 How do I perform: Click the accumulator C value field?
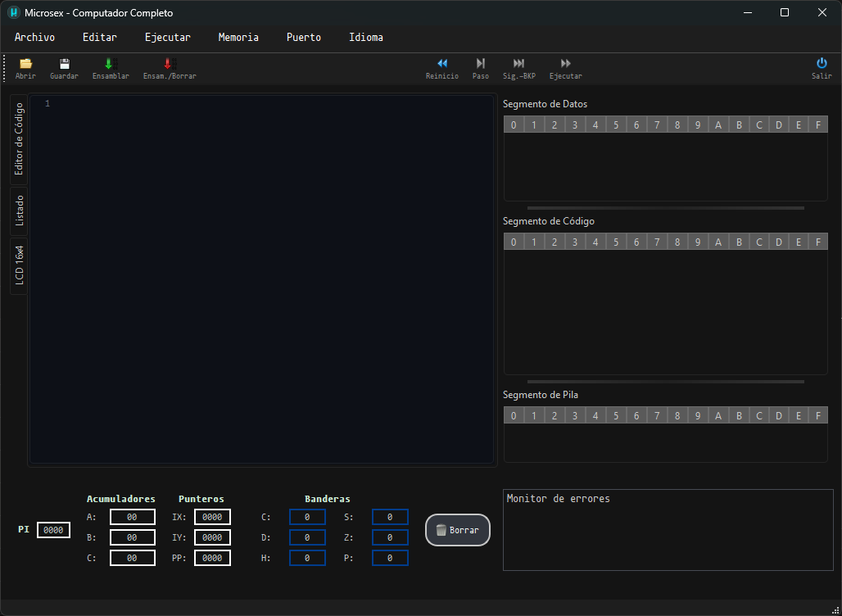click(x=133, y=558)
